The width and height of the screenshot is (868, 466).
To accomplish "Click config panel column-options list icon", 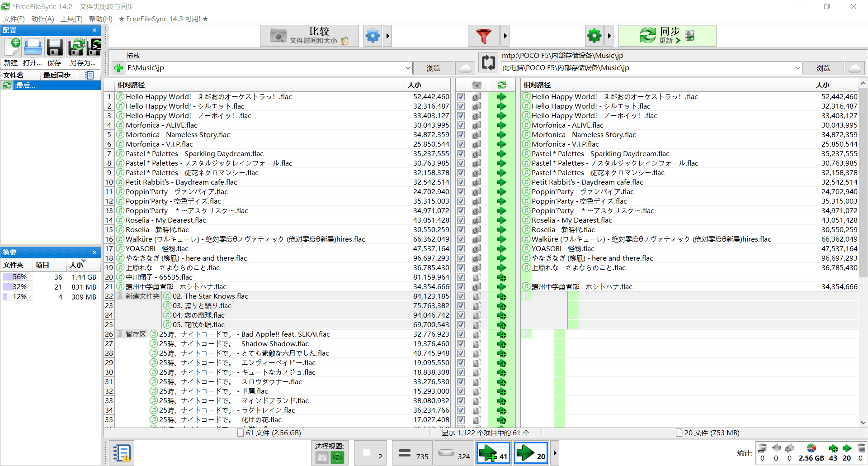I will tap(89, 75).
